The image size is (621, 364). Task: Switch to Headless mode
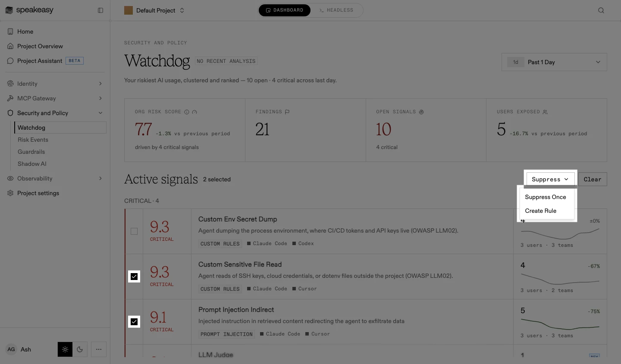(336, 10)
